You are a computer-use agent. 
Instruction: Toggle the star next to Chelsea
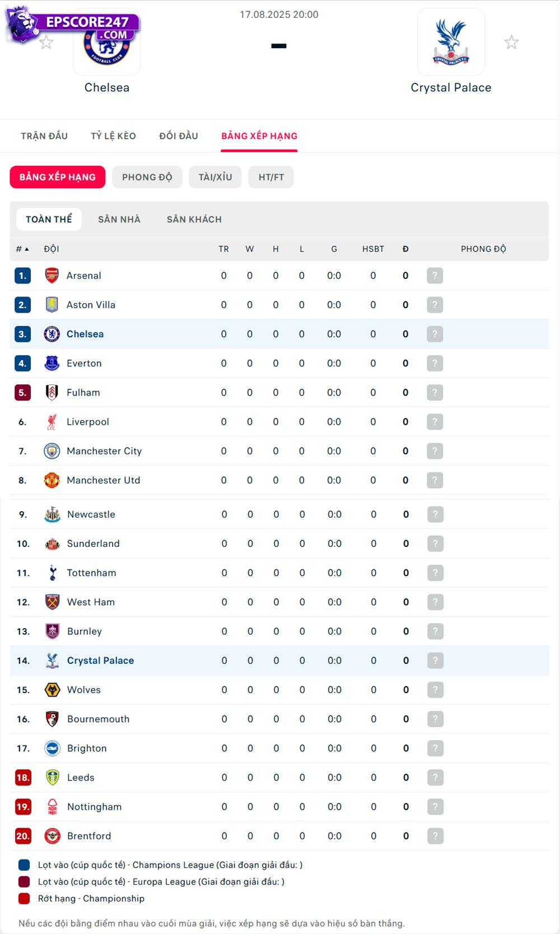(46, 43)
